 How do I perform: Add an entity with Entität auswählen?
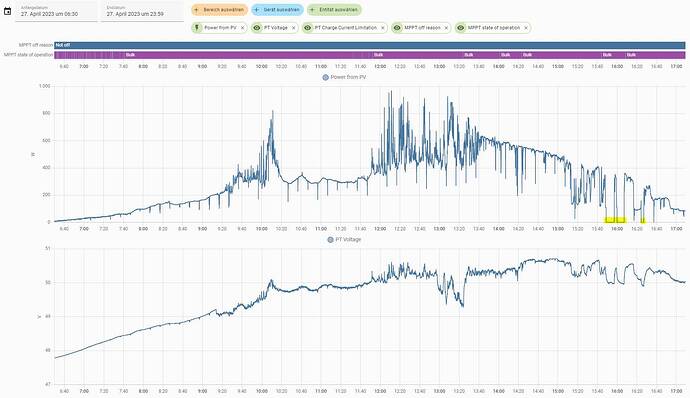(334, 10)
